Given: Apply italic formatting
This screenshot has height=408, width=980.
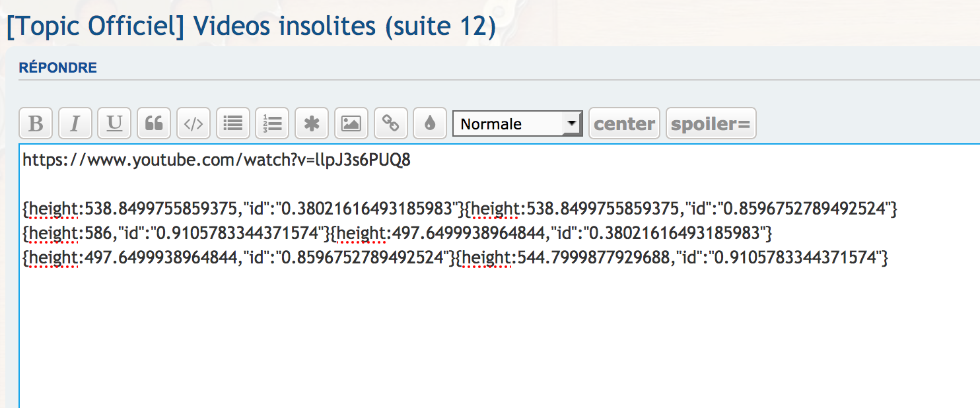Looking at the screenshot, I should click(x=75, y=123).
